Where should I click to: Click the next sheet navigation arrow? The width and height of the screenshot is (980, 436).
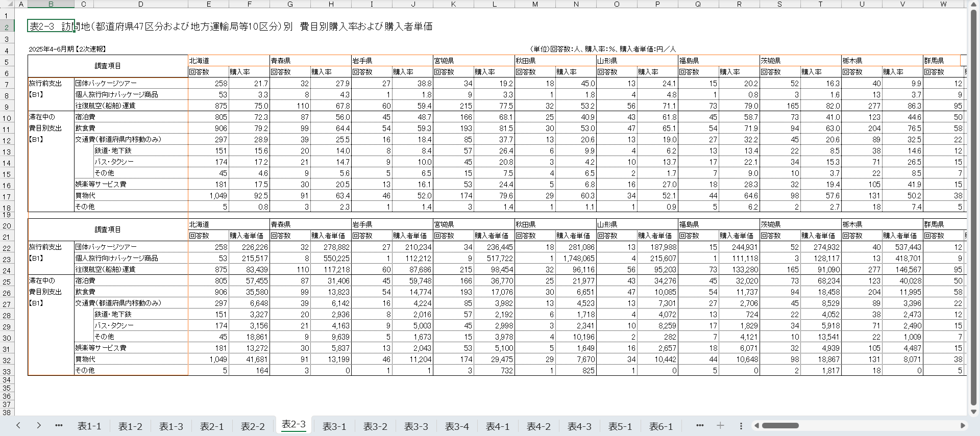point(39,425)
